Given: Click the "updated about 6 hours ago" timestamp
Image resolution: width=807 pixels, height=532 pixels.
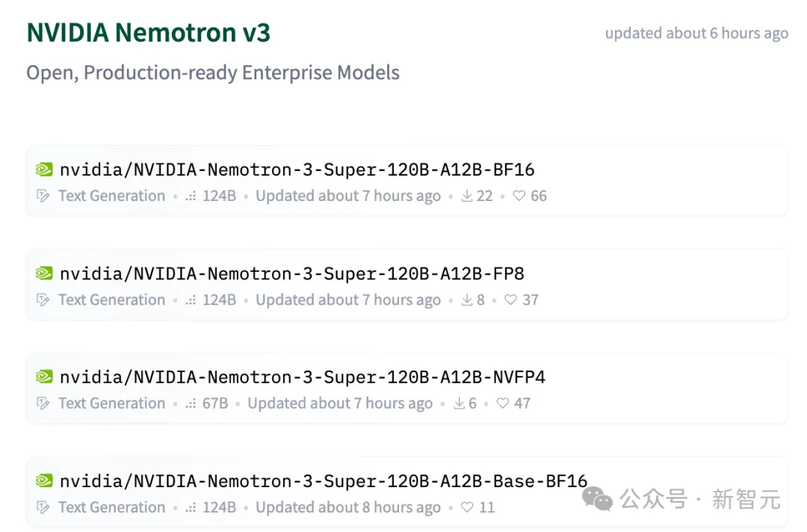Looking at the screenshot, I should tap(696, 34).
